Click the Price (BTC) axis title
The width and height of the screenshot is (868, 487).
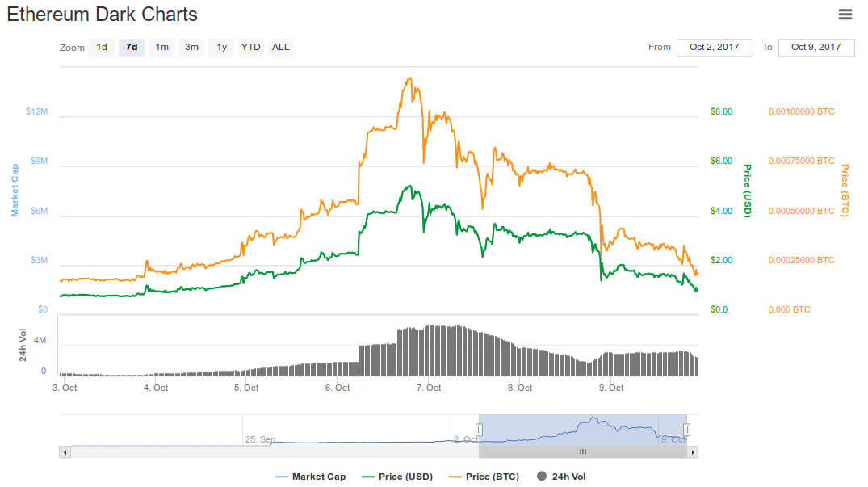pos(845,191)
